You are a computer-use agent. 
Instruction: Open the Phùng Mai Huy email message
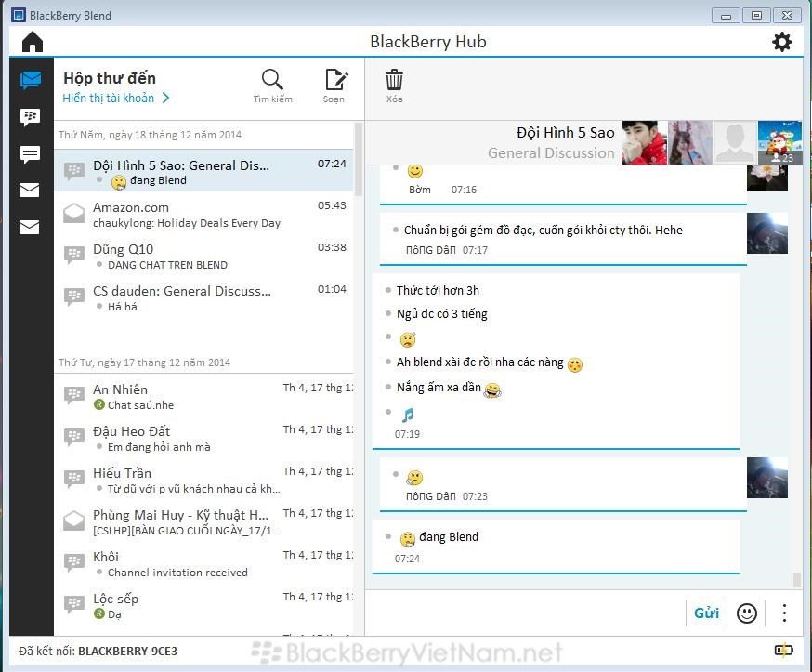[186, 521]
